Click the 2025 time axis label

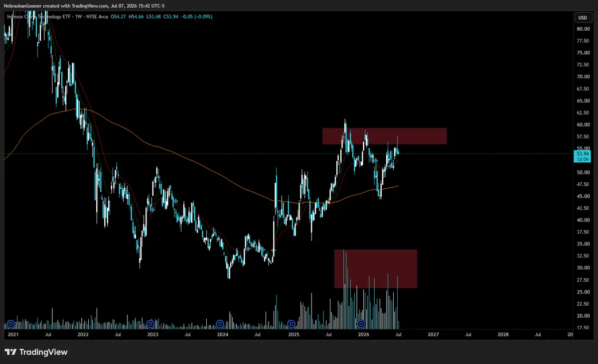tap(293, 335)
